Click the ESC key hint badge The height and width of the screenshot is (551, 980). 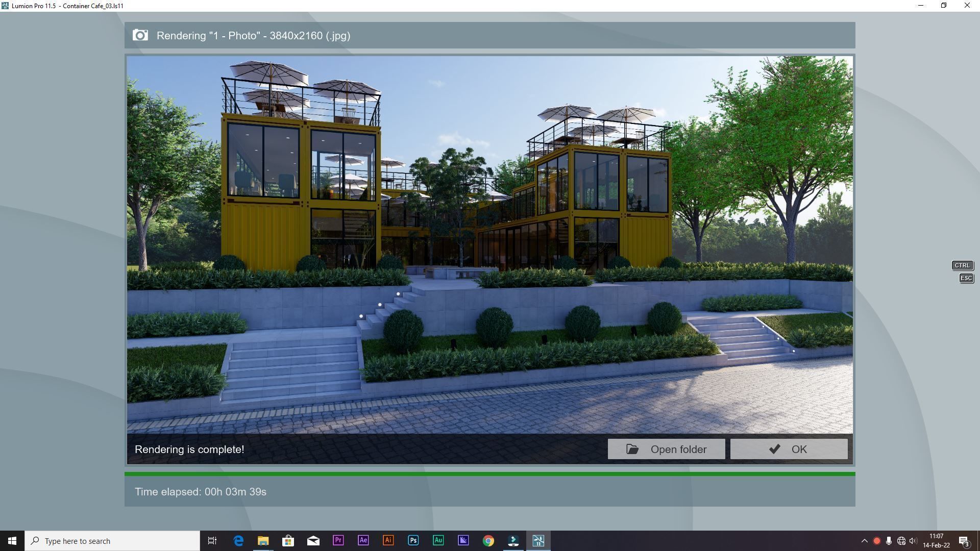(x=966, y=278)
